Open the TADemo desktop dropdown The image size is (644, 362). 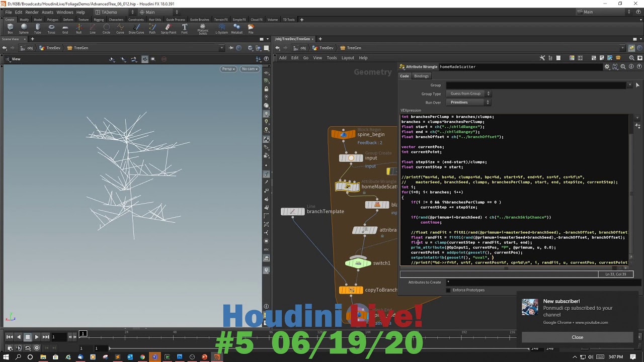(115, 12)
